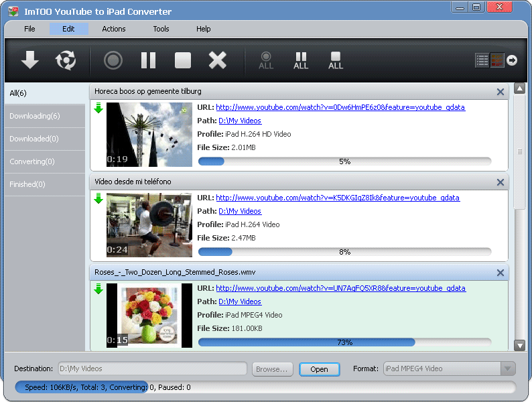The image size is (532, 402).
Task: Click Profile iPad H.264 Video text
Action: [x=238, y=224]
